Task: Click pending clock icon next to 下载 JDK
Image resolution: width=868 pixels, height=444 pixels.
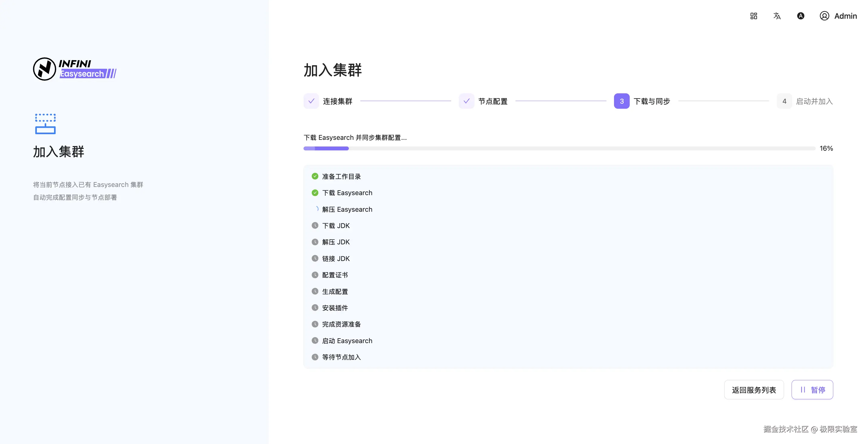Action: pyautogui.click(x=315, y=225)
